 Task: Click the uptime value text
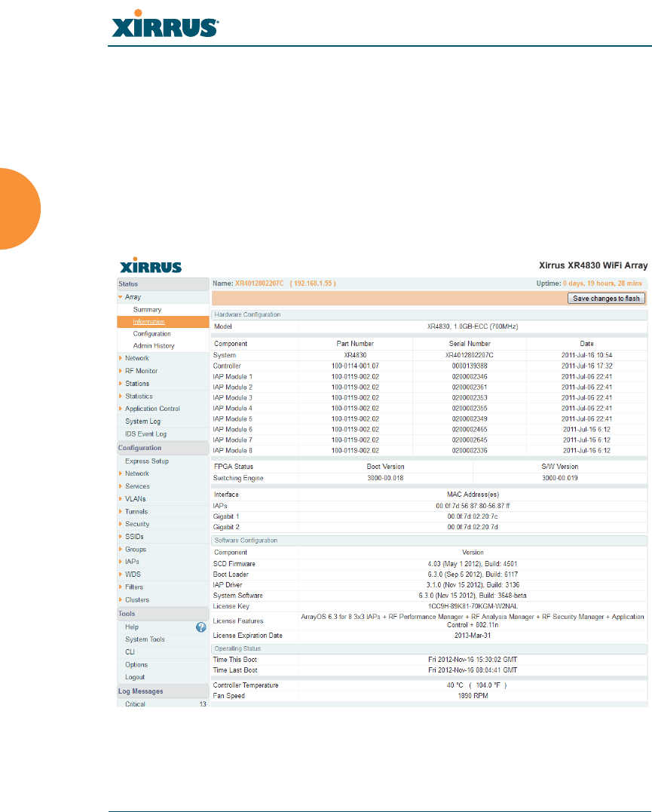point(602,283)
